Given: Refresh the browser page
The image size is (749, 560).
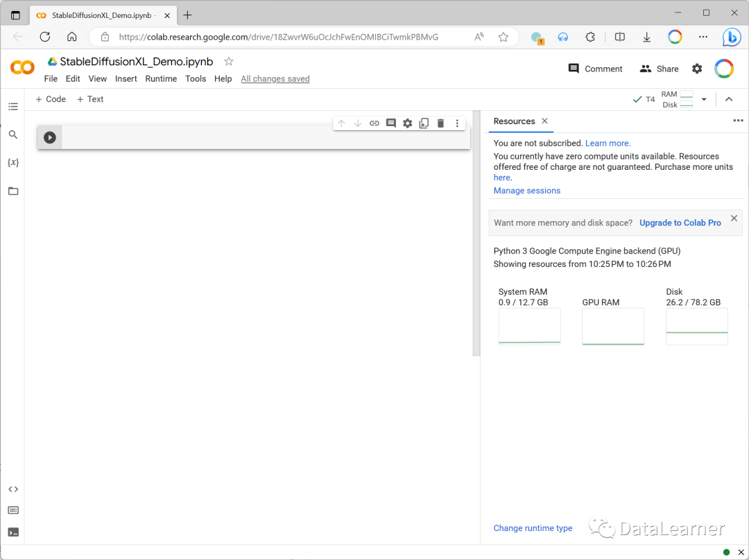Looking at the screenshot, I should tap(45, 37).
